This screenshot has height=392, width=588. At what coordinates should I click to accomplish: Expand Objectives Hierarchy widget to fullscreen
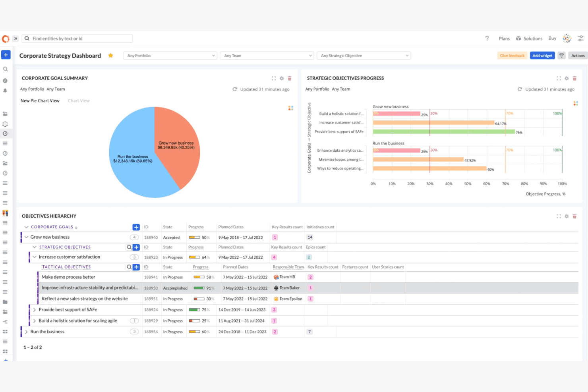pyautogui.click(x=559, y=216)
